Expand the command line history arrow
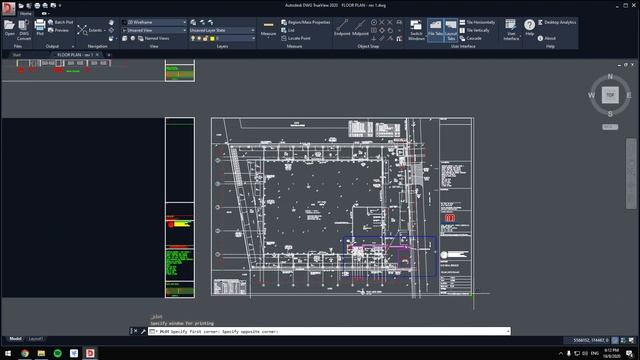Screen dimensions: 640x360 (508, 331)
